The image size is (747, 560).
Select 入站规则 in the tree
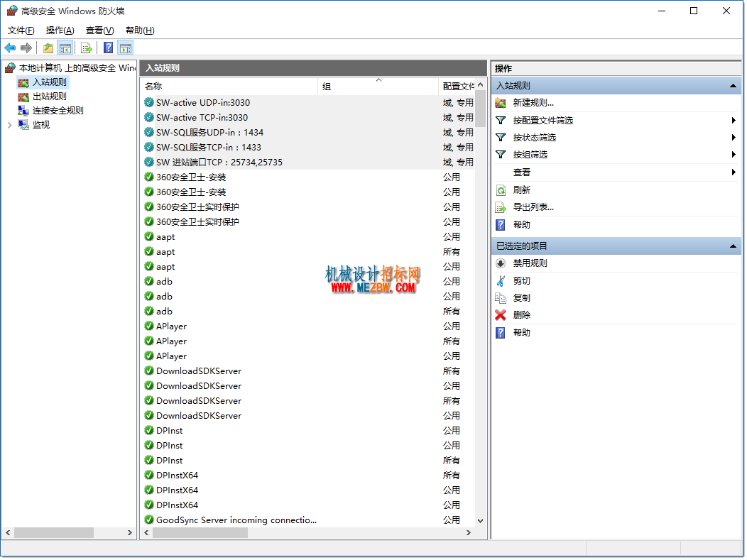coord(49,82)
